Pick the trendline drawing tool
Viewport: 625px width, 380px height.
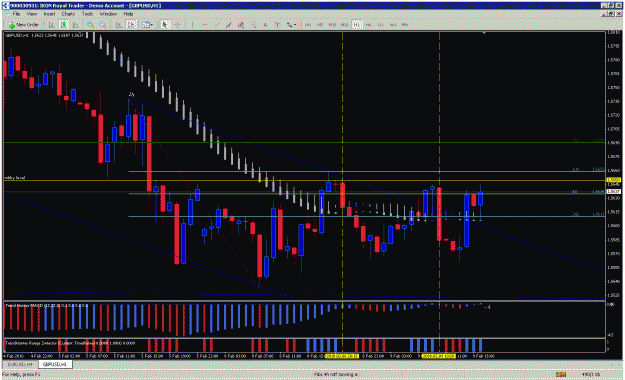point(216,25)
